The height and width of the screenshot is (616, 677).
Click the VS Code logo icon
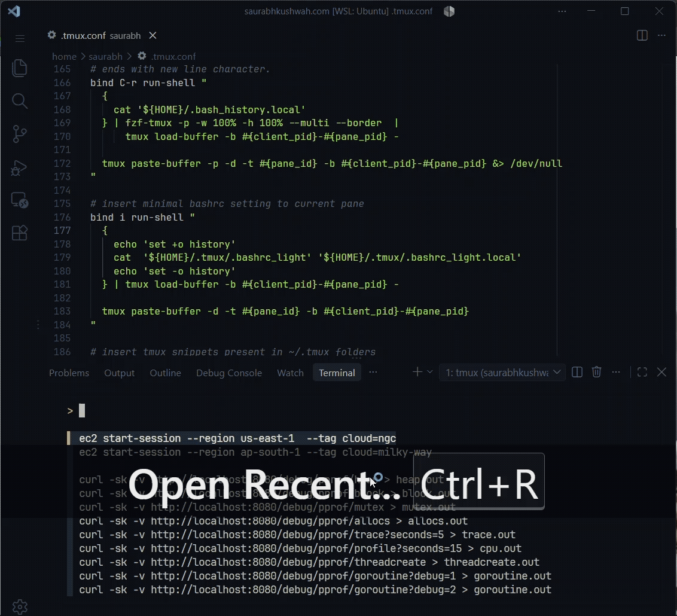[14, 11]
